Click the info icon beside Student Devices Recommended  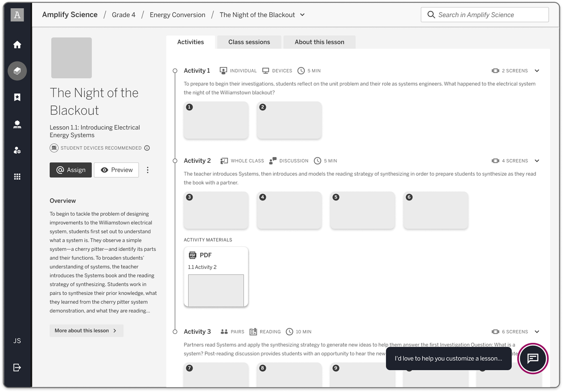pos(147,148)
